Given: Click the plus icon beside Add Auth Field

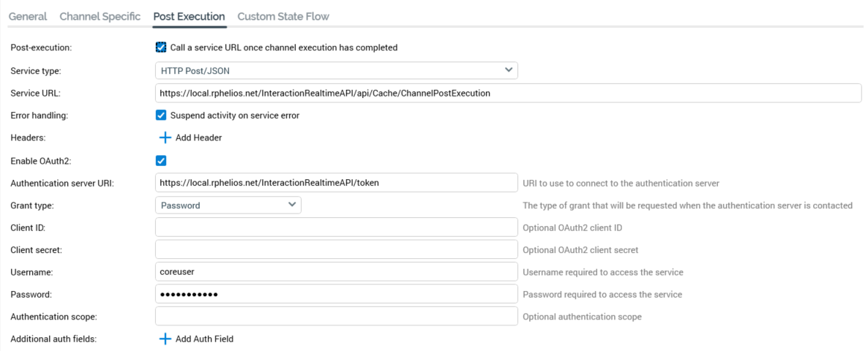Looking at the screenshot, I should click(x=165, y=339).
